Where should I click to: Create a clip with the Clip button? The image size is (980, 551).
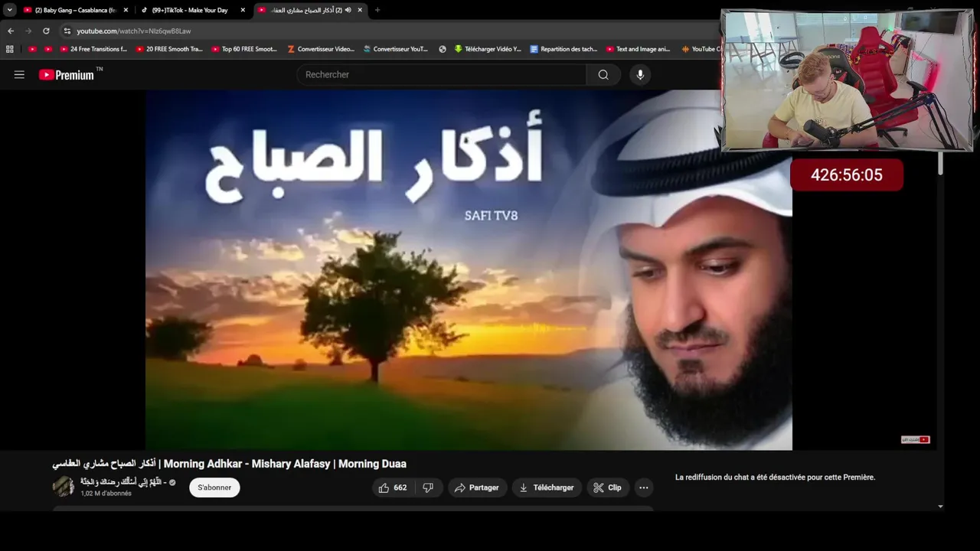[607, 487]
